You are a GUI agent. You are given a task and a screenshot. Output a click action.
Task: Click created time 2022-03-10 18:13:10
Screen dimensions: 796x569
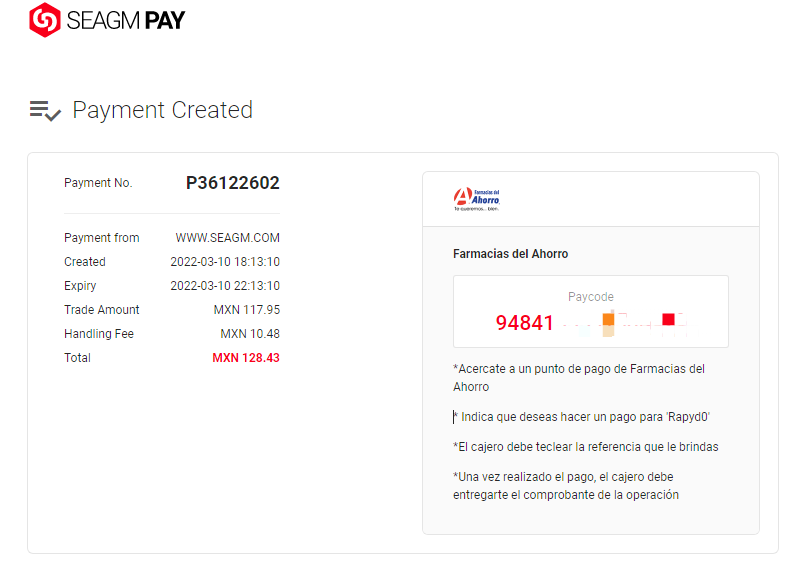click(225, 262)
